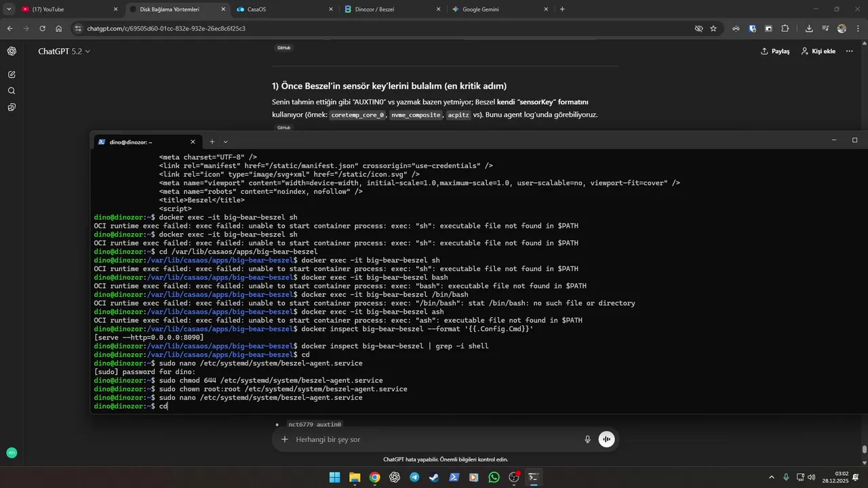Open Windows Terminal from the taskbar

[534, 477]
